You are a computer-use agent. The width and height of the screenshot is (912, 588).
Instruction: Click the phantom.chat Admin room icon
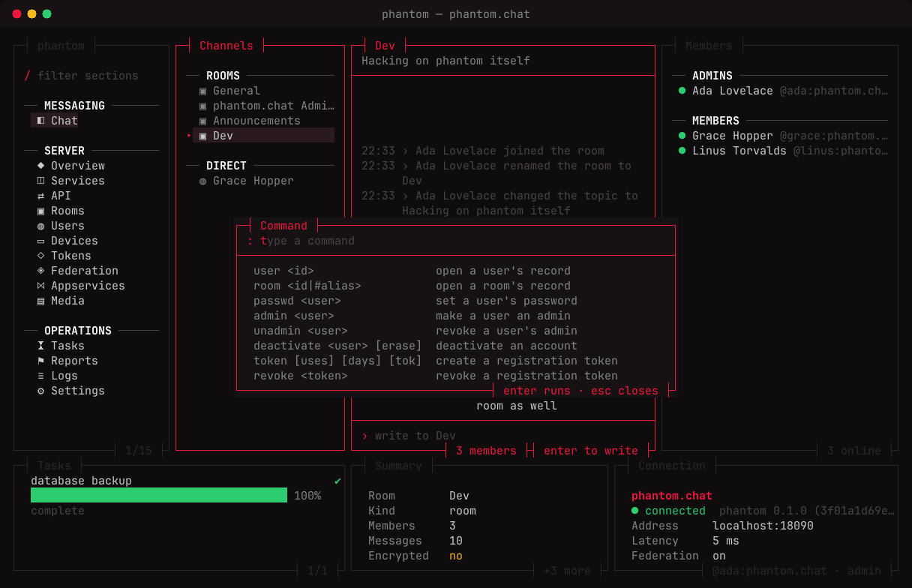tap(202, 106)
